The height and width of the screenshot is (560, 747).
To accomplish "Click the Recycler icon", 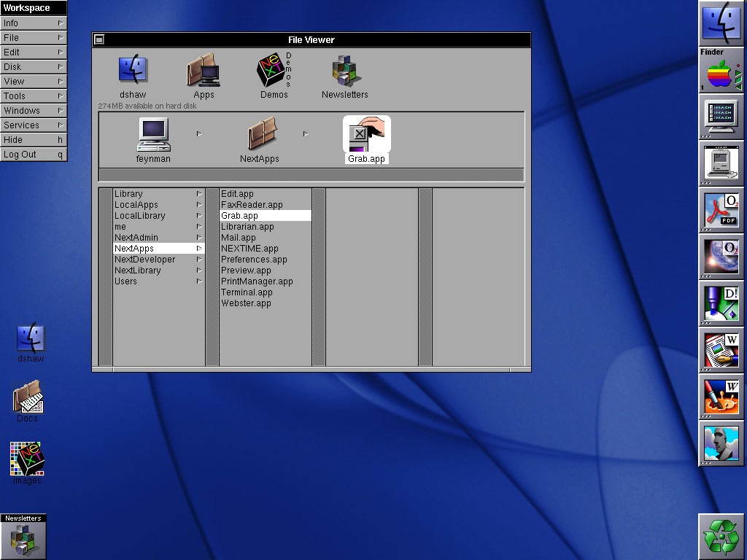I will (721, 536).
